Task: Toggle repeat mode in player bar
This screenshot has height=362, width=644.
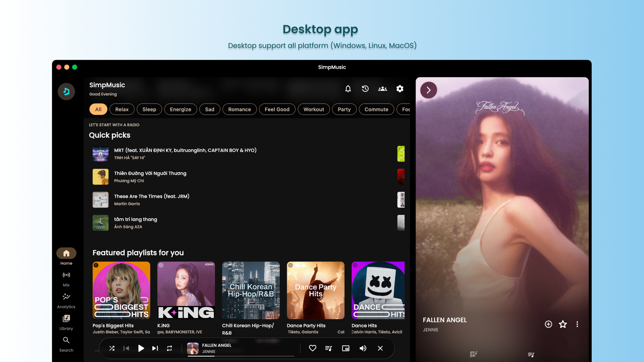Action: pyautogui.click(x=169, y=348)
